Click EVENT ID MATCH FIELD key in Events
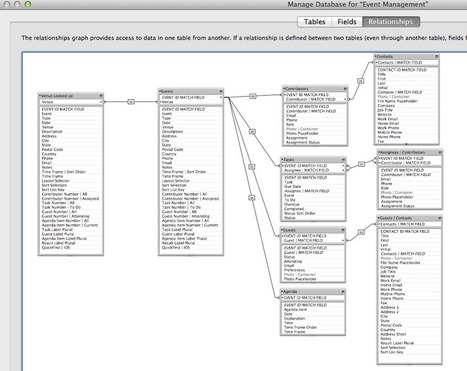Screen dimensions: 467x371 [x=191, y=97]
